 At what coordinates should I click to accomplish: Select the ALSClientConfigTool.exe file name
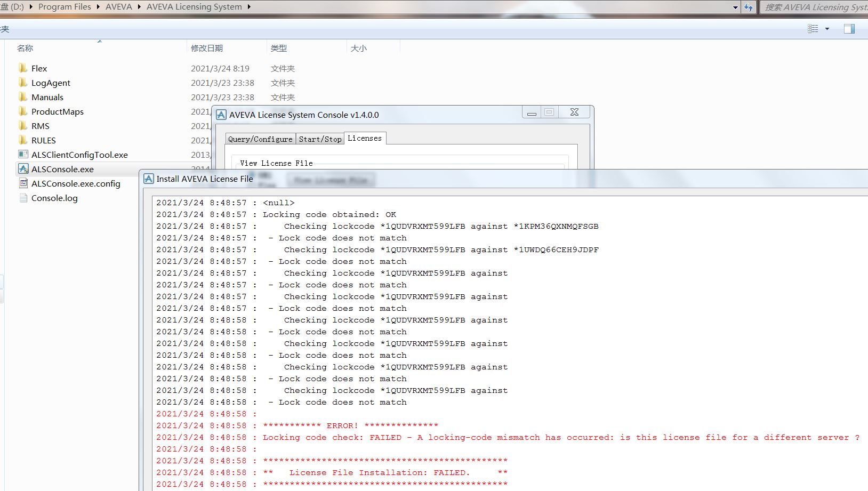coord(79,155)
